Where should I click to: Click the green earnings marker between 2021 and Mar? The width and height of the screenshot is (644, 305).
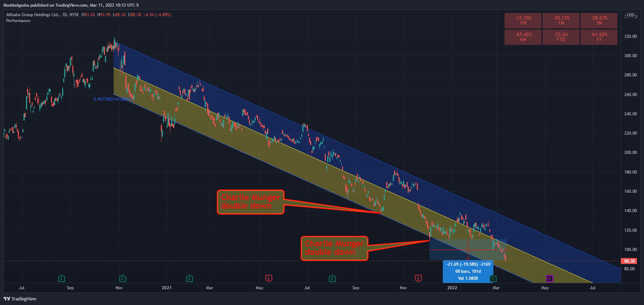point(189,279)
